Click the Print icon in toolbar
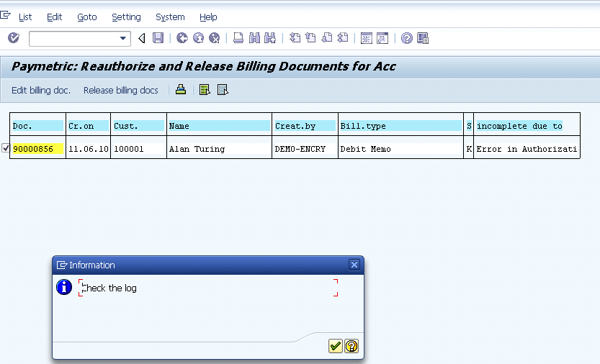Viewport: 600px width, 364px height. (x=238, y=38)
